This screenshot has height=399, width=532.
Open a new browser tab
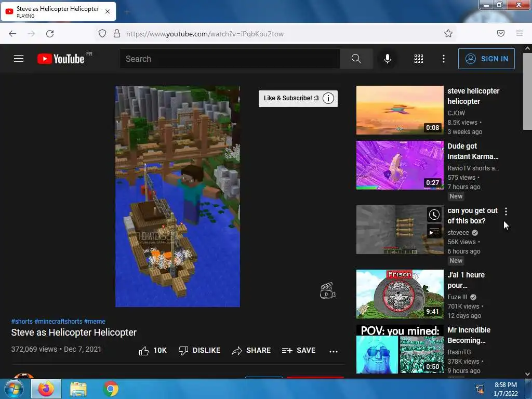[x=127, y=12]
